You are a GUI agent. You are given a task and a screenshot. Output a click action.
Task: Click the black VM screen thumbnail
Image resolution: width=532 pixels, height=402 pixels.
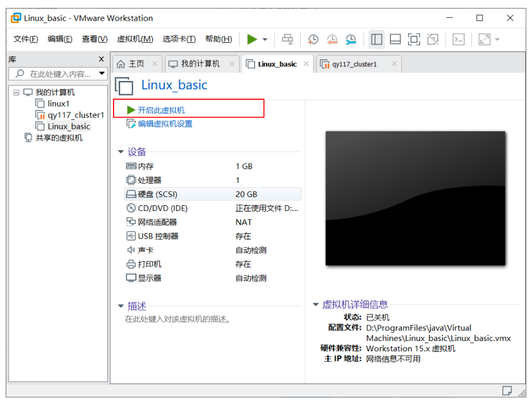[416, 198]
